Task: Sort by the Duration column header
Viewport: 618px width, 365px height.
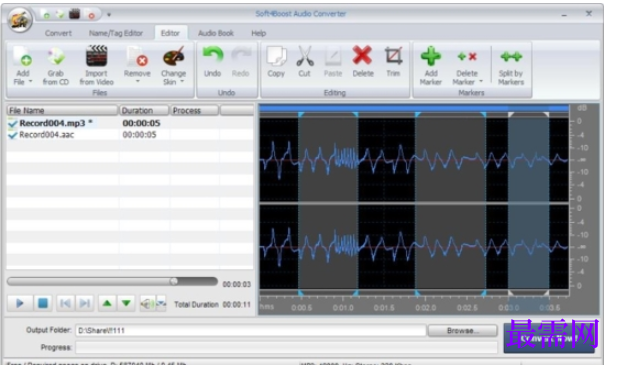Action: [144, 110]
